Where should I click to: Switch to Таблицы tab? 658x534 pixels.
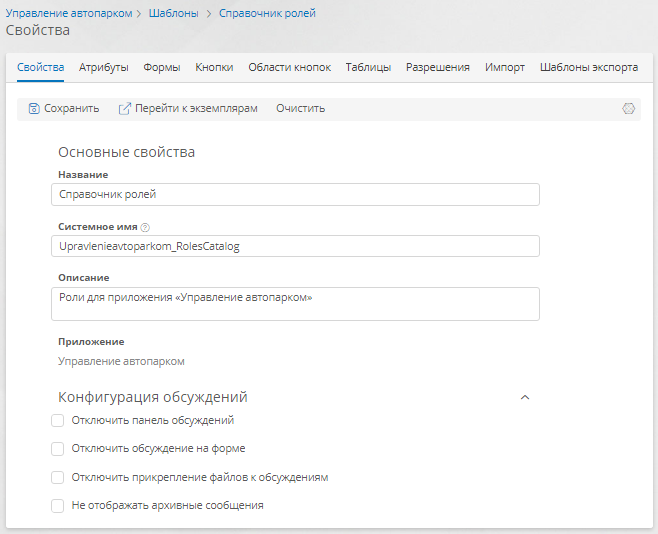368,67
